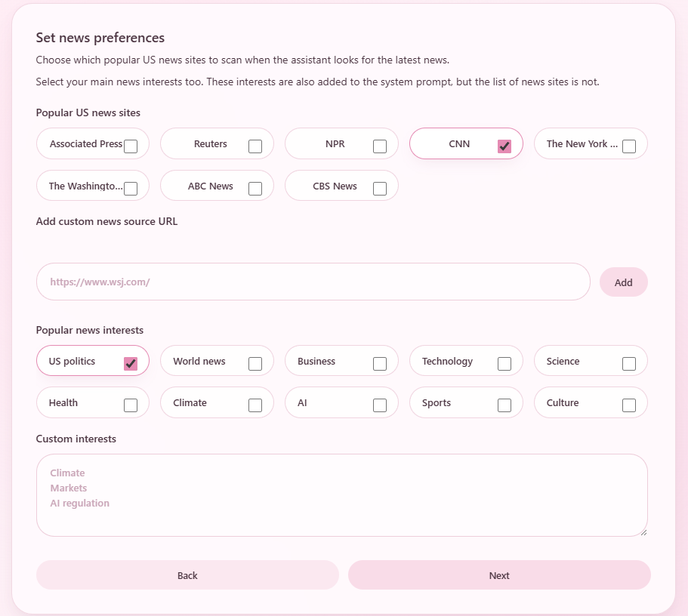Check the World news interest
The image size is (688, 616).
click(x=255, y=362)
